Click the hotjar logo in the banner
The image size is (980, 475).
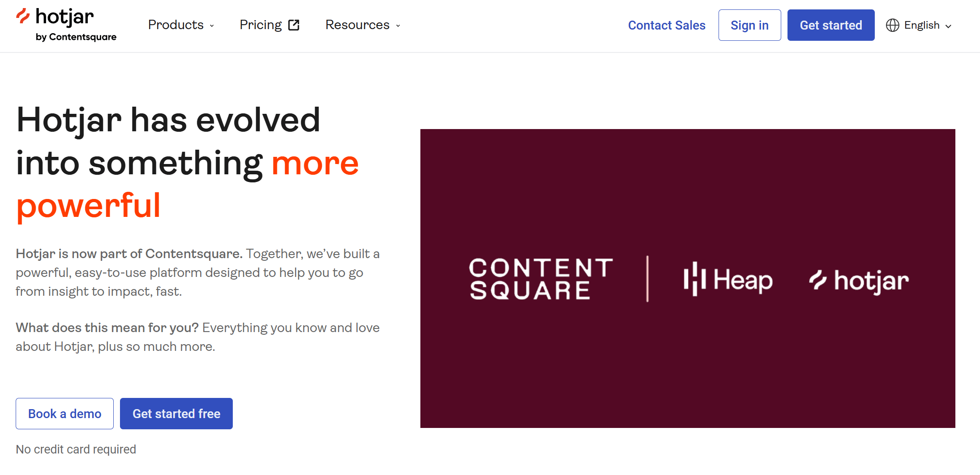[859, 281]
